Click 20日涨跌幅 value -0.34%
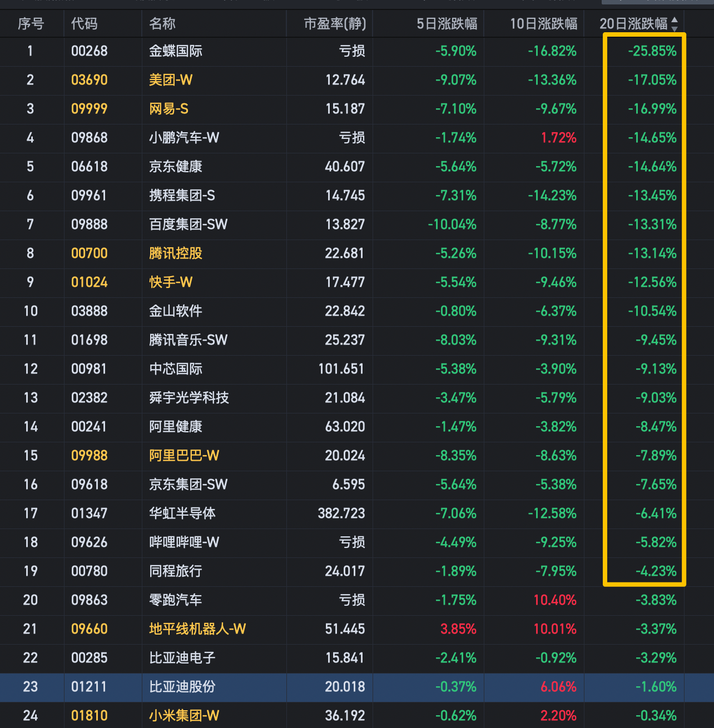714x728 pixels. click(656, 716)
